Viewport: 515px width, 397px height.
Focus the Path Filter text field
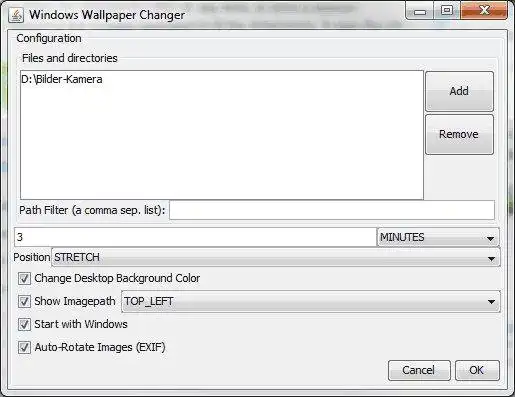click(x=332, y=210)
